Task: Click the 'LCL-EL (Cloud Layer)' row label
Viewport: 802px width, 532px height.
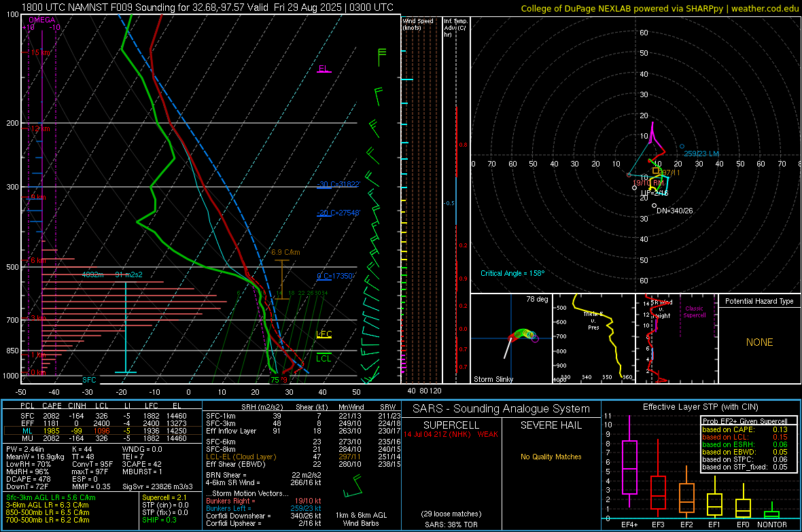Action: [x=241, y=457]
